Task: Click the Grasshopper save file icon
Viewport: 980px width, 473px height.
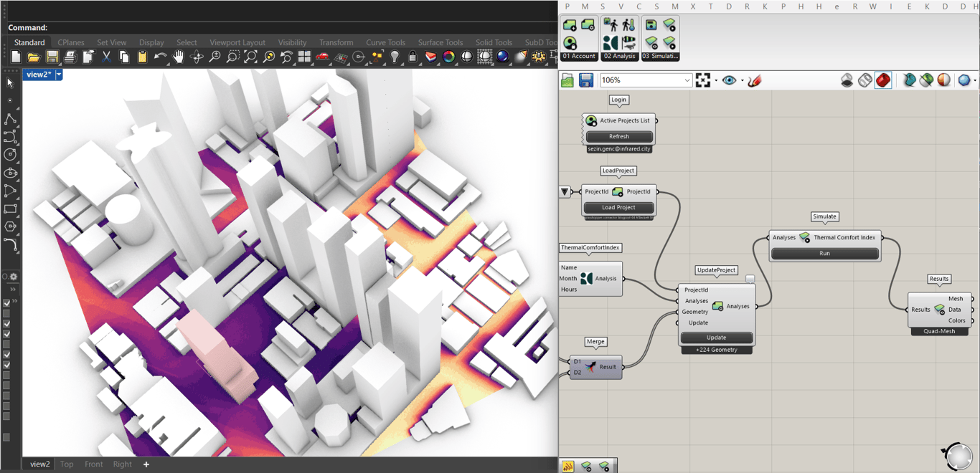Action: pyautogui.click(x=585, y=80)
